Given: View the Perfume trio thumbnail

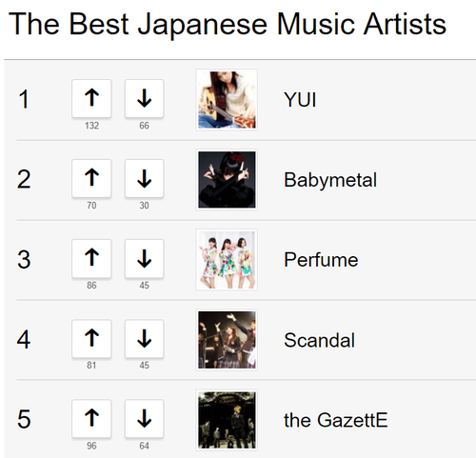Looking at the screenshot, I should [227, 260].
